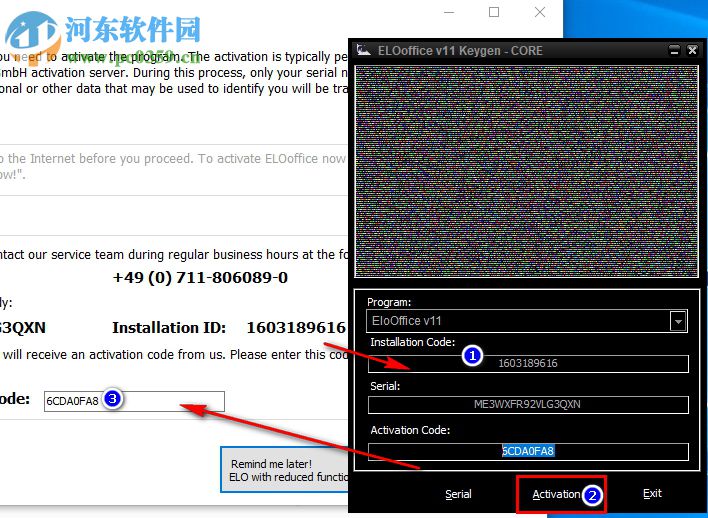This screenshot has height=518, width=708.
Task: Click the keygen title bar app icon
Action: coord(363,50)
